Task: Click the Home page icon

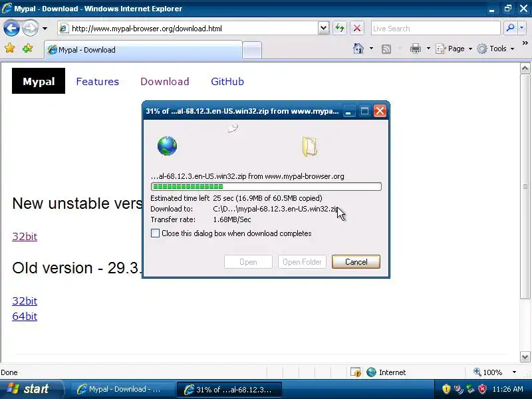Action: (x=358, y=49)
